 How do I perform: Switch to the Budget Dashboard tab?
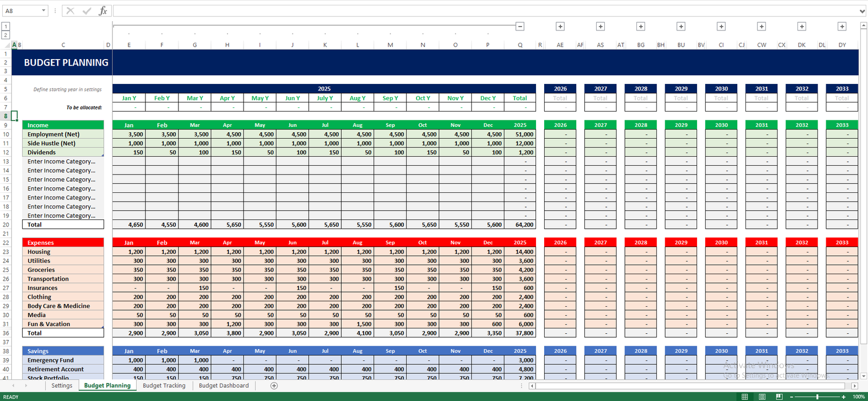(224, 386)
